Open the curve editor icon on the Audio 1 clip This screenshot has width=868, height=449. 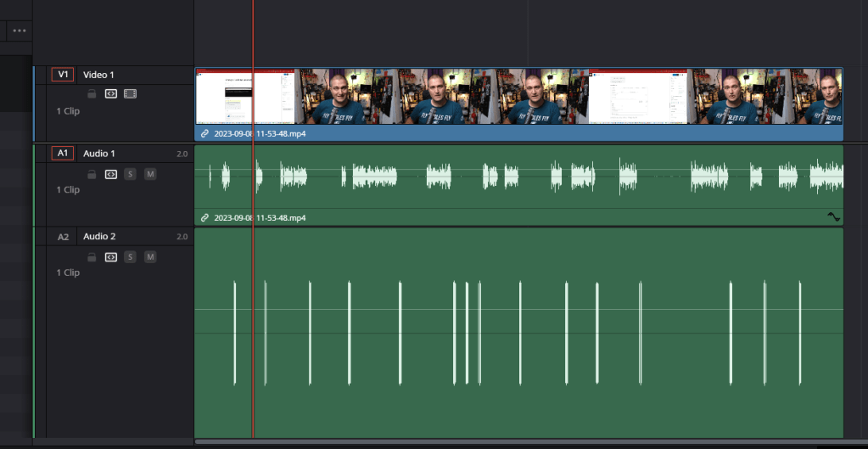[834, 217]
